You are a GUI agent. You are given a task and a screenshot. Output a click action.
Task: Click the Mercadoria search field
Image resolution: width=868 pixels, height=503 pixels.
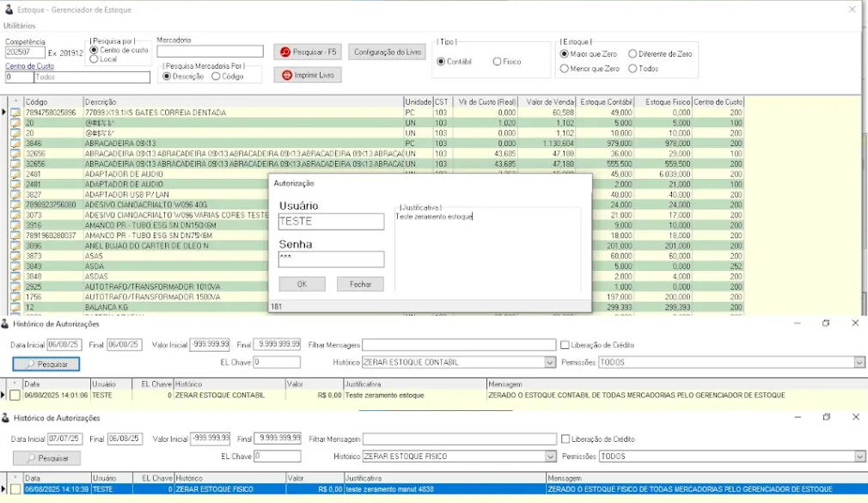point(210,51)
